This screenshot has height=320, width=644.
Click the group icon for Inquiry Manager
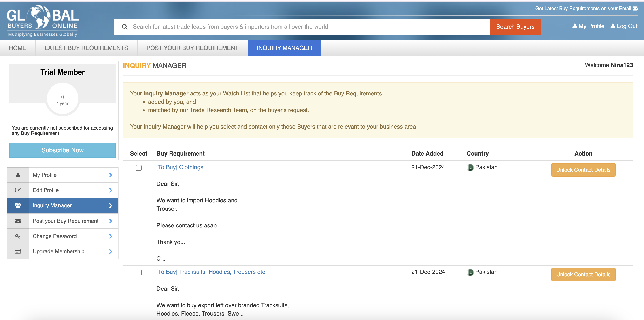click(x=18, y=205)
